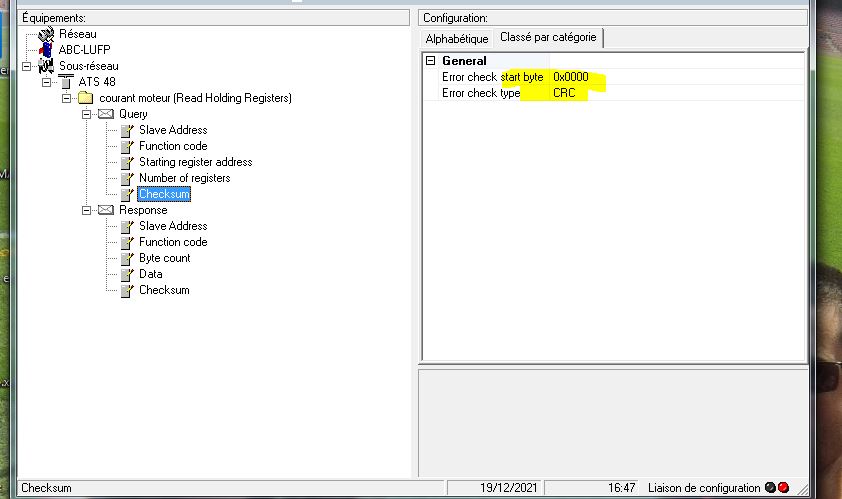The width and height of the screenshot is (842, 499).
Task: Select Byte count under Response
Action: (x=164, y=258)
